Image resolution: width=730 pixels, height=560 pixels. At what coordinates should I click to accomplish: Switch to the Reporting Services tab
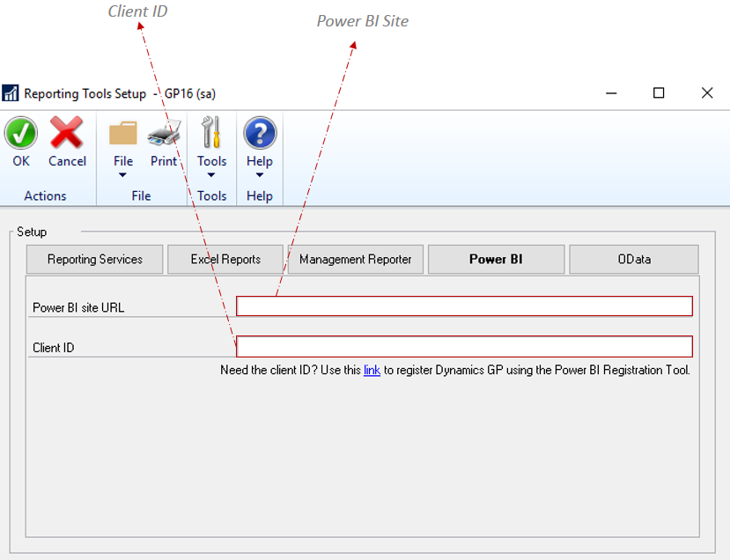pos(95,259)
